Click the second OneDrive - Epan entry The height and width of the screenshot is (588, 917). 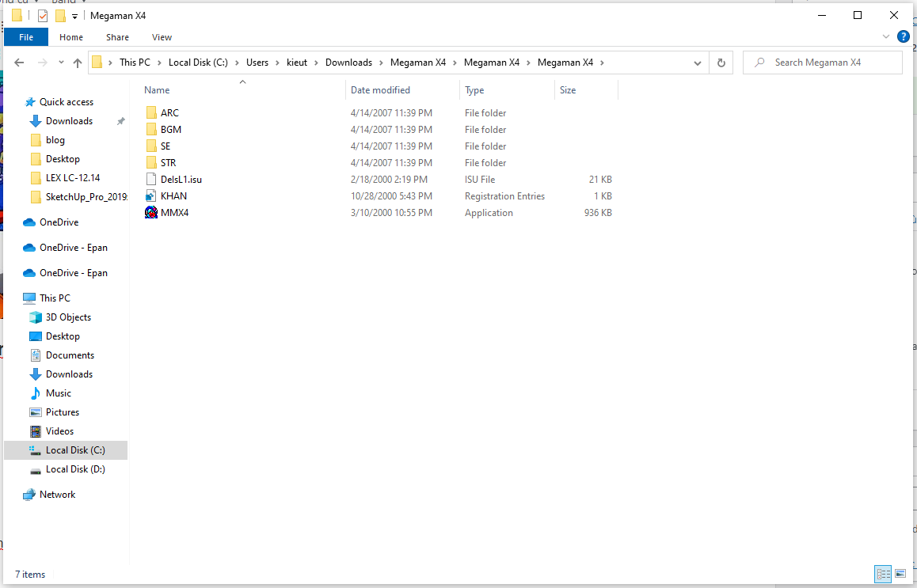pyautogui.click(x=66, y=273)
